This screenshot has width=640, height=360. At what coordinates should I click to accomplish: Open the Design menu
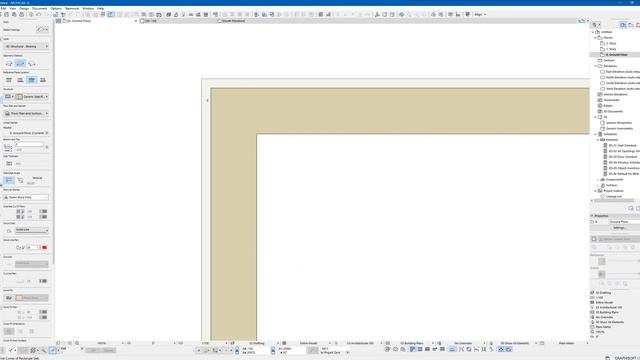pyautogui.click(x=24, y=8)
